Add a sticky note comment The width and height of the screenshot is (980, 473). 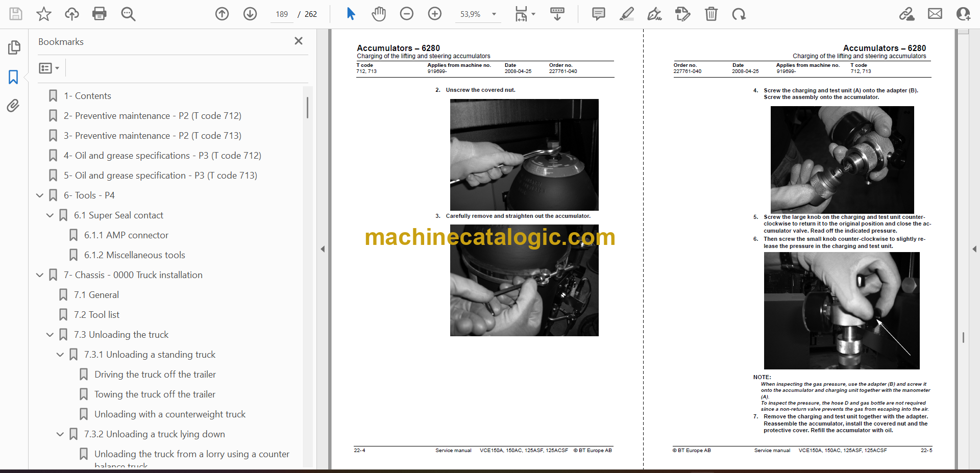599,14
